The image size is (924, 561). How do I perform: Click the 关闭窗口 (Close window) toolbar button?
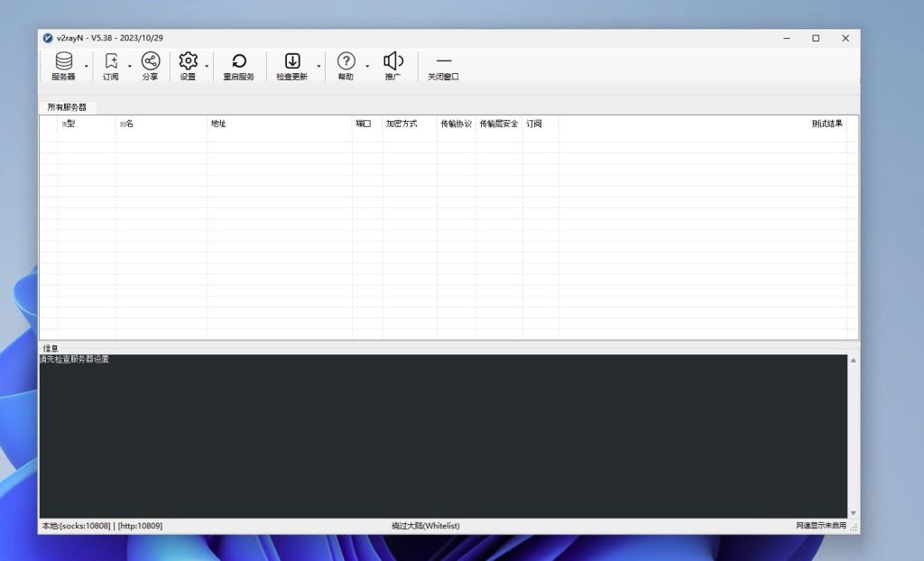(x=443, y=66)
